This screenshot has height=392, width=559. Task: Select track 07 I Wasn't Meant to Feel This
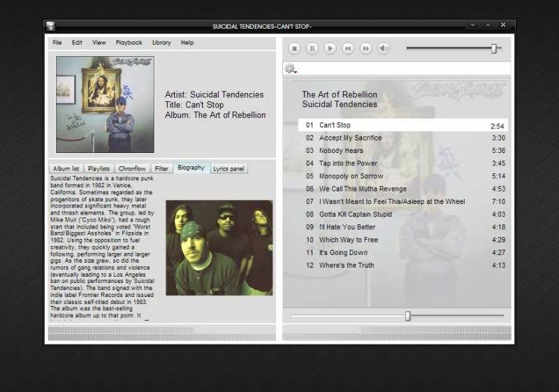pos(403,202)
